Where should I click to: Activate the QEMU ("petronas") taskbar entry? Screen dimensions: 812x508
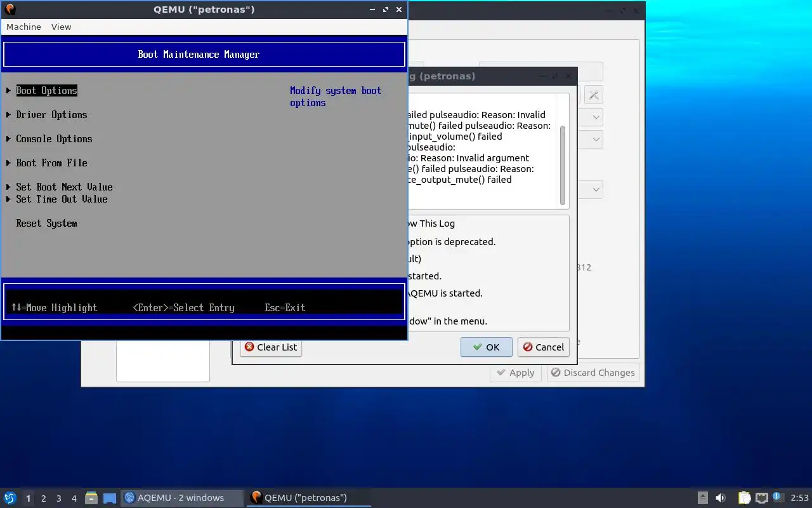click(x=308, y=498)
